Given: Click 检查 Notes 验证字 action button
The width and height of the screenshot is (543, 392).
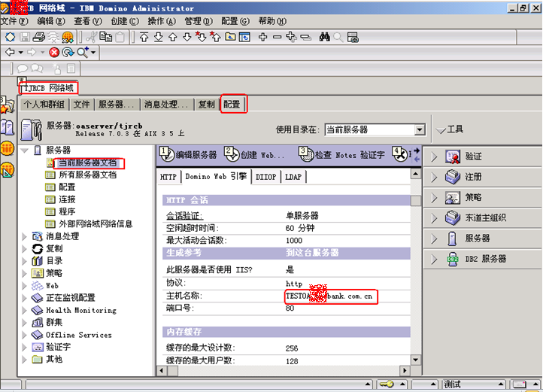Looking at the screenshot, I should 342,154.
